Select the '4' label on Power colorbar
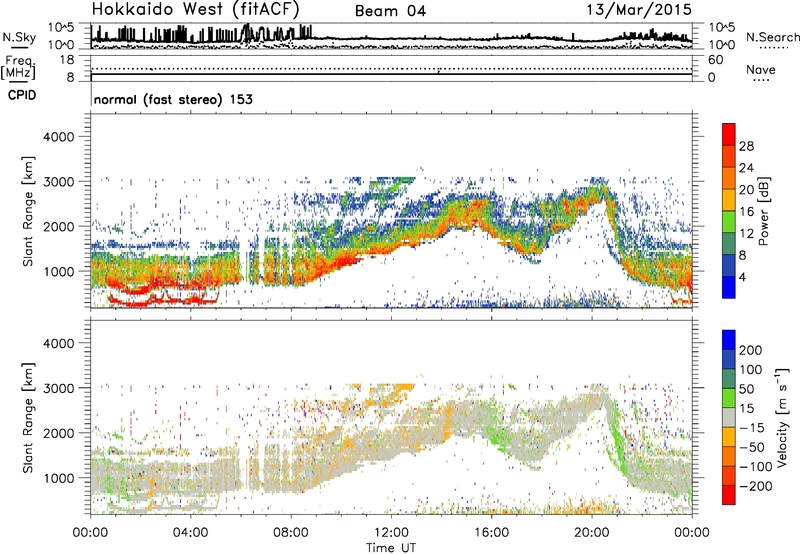 [742, 277]
